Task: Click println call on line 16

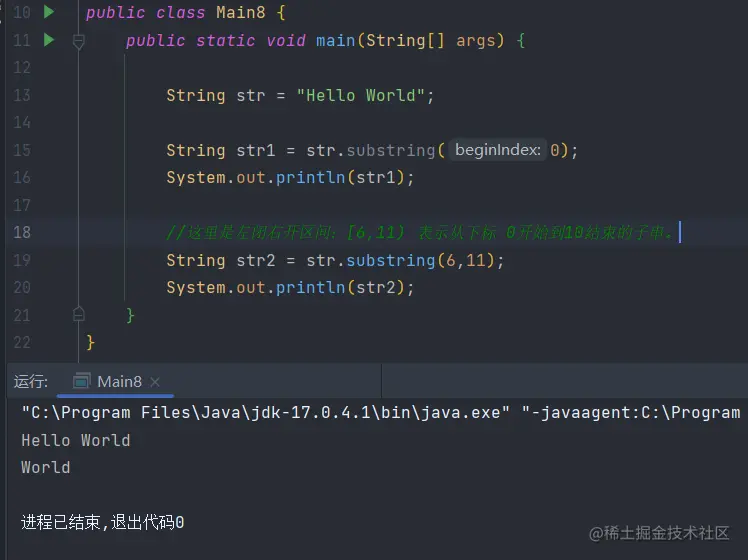Action: coord(310,177)
